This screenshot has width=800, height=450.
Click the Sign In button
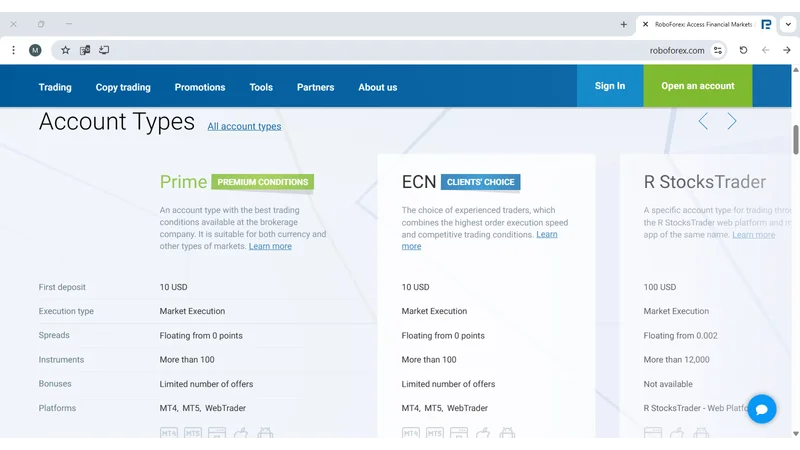point(610,86)
